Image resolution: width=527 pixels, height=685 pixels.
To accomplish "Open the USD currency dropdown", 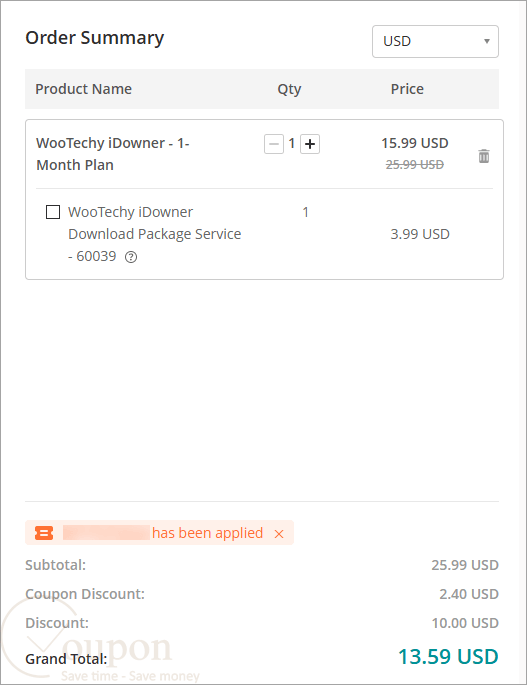I will pyautogui.click(x=435, y=42).
